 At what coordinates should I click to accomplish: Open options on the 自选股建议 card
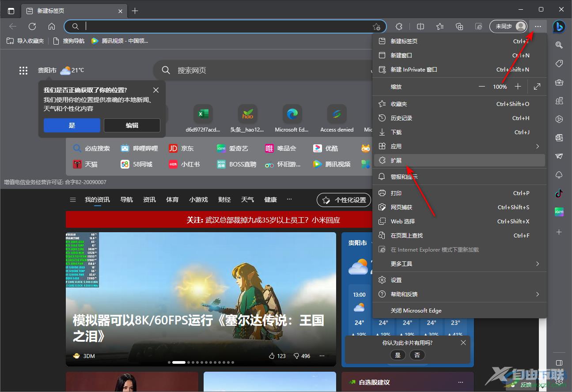(x=461, y=382)
